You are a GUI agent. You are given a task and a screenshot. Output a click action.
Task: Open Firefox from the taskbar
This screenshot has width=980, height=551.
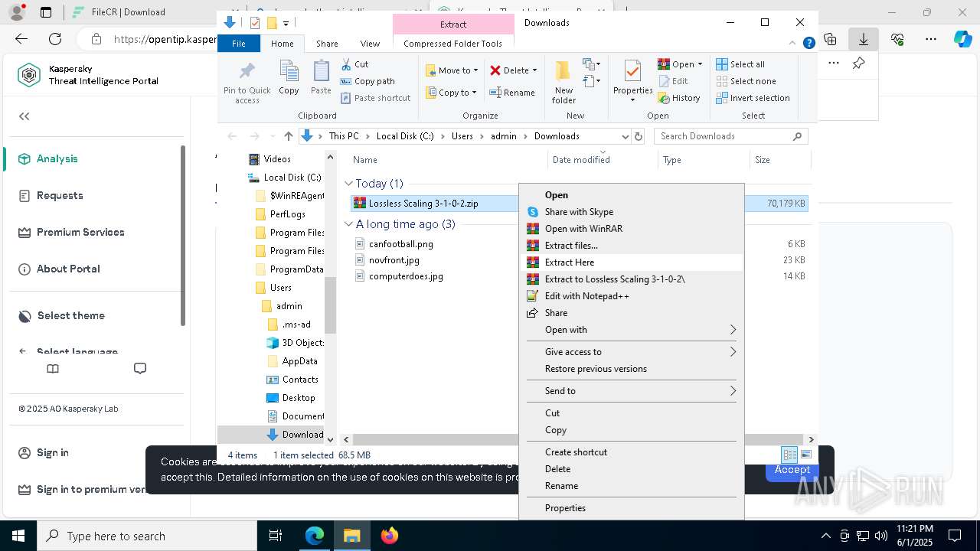tap(390, 536)
